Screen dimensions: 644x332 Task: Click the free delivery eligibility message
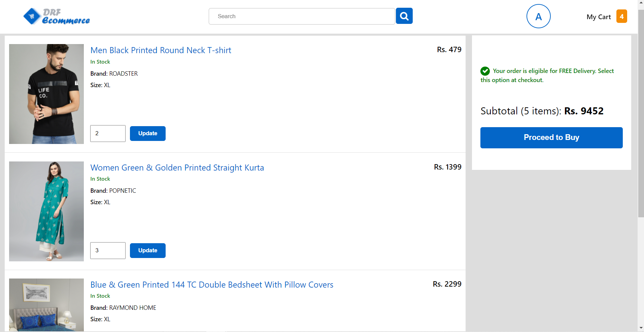coord(547,75)
